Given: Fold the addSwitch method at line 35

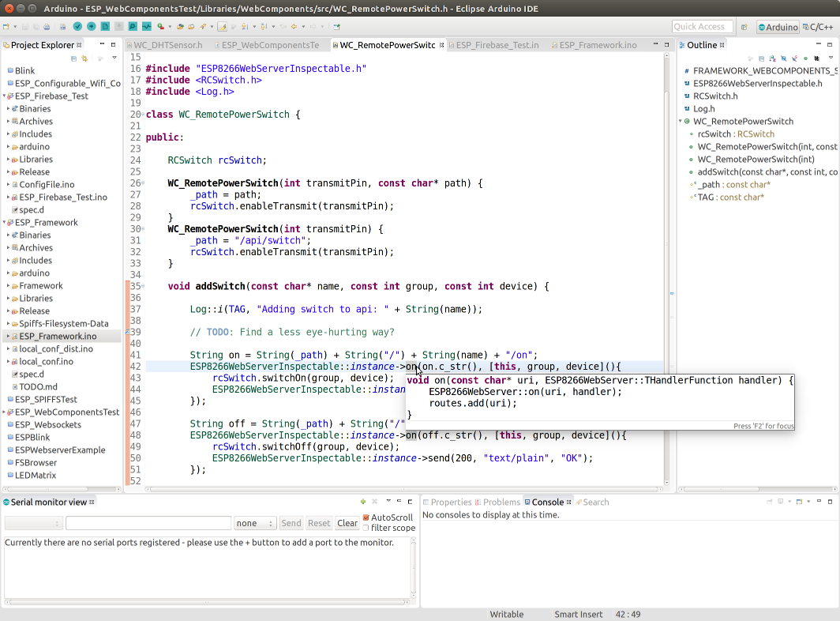Looking at the screenshot, I should point(143,286).
